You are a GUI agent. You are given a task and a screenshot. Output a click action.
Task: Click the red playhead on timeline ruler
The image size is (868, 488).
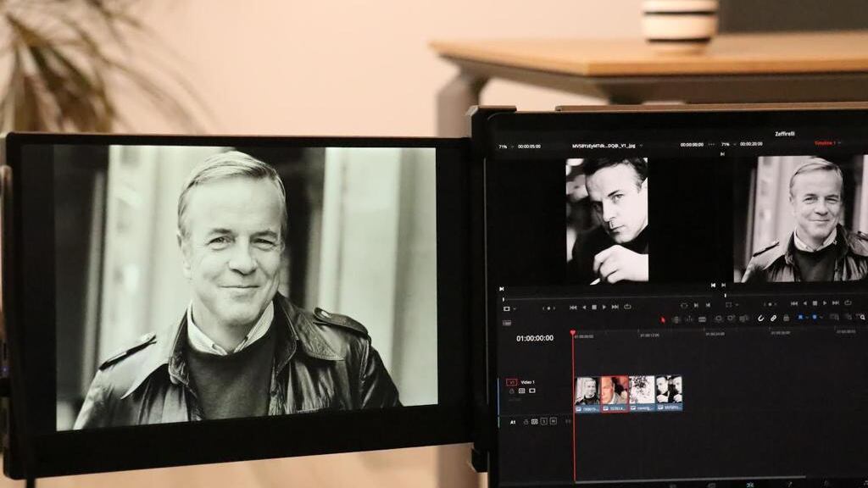(573, 333)
